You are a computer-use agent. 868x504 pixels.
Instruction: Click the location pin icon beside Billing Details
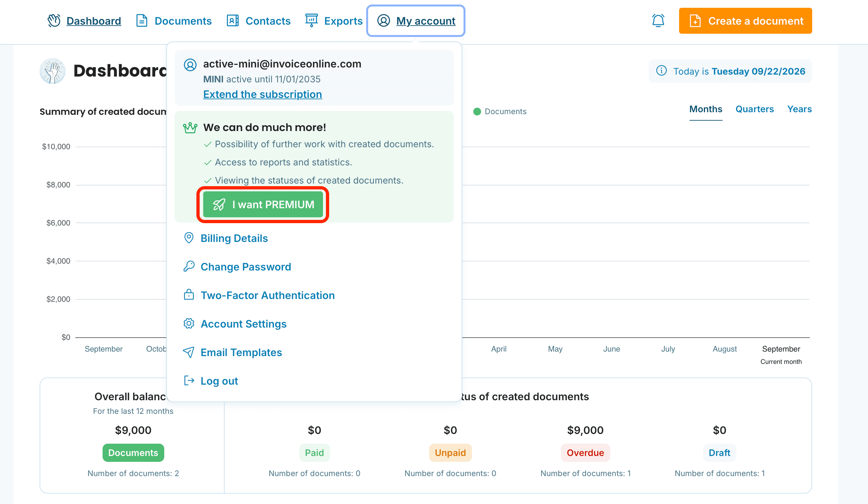tap(189, 238)
